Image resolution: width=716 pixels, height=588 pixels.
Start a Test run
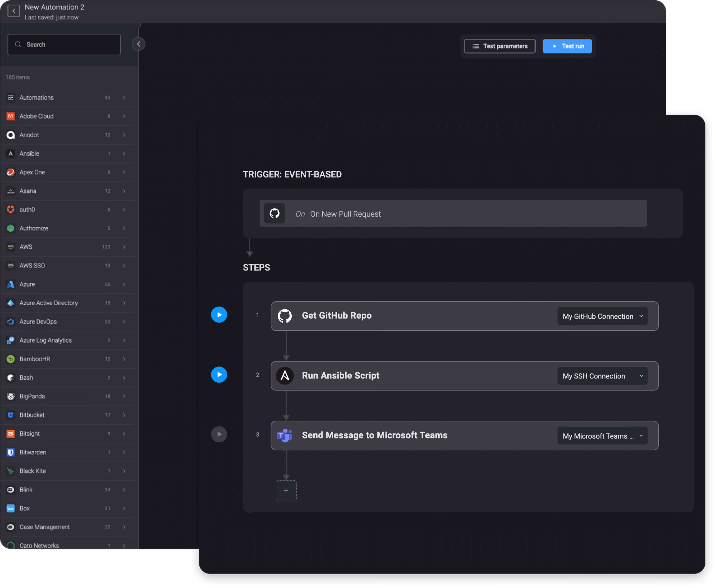point(568,46)
